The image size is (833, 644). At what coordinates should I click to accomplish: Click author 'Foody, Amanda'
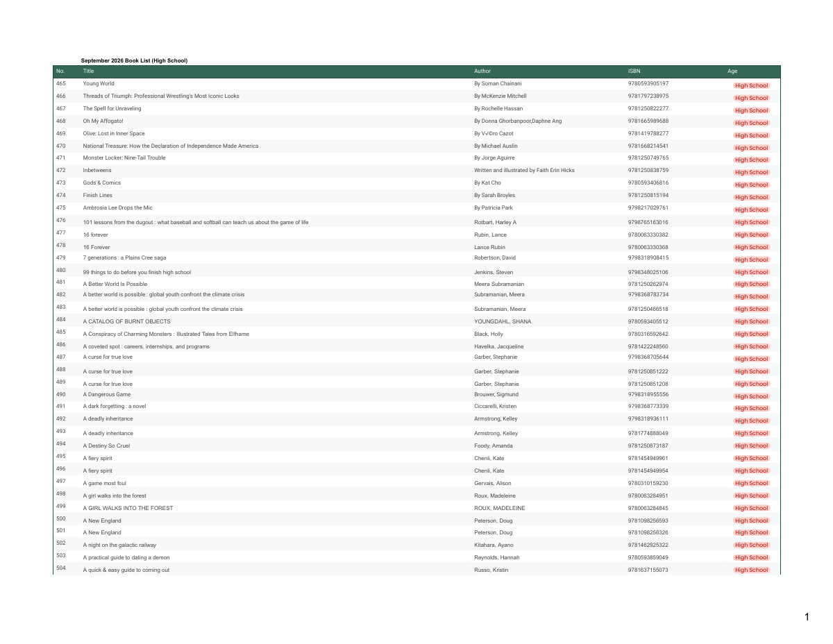[494, 446]
